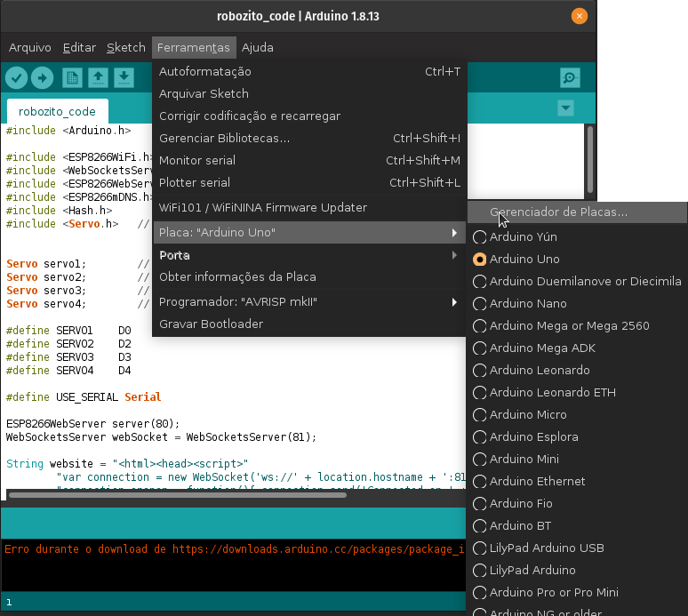The height and width of the screenshot is (616, 688).
Task: Select Arduino BT board
Action: (x=578, y=526)
